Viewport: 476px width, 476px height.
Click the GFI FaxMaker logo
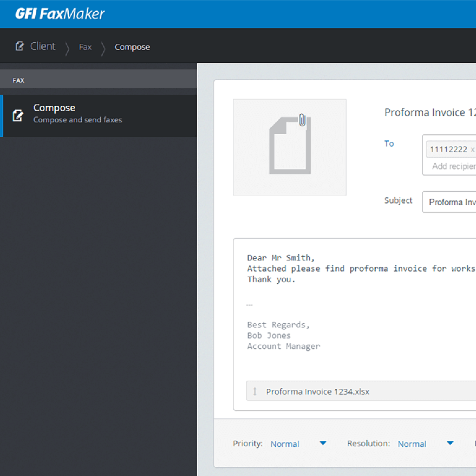pyautogui.click(x=60, y=14)
